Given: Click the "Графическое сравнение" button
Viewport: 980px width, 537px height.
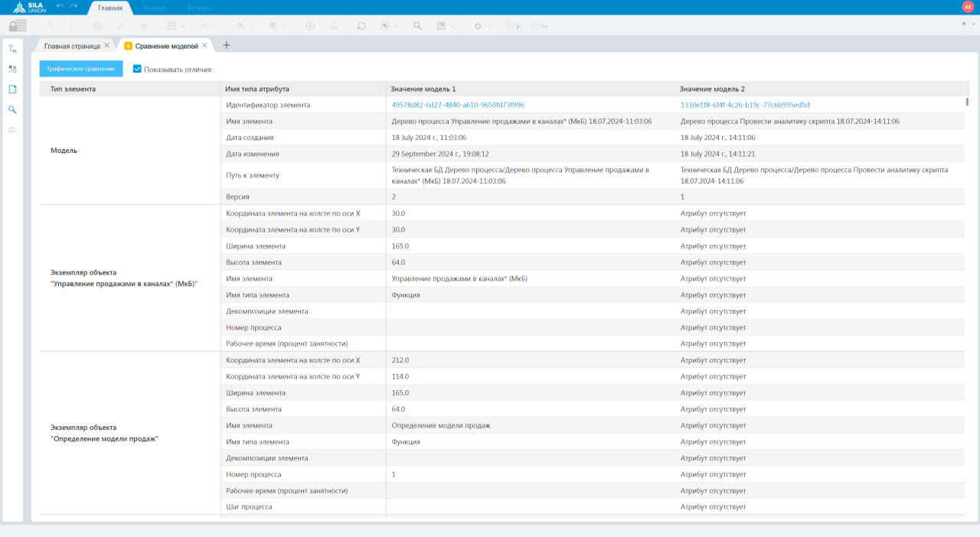Looking at the screenshot, I should (x=80, y=69).
